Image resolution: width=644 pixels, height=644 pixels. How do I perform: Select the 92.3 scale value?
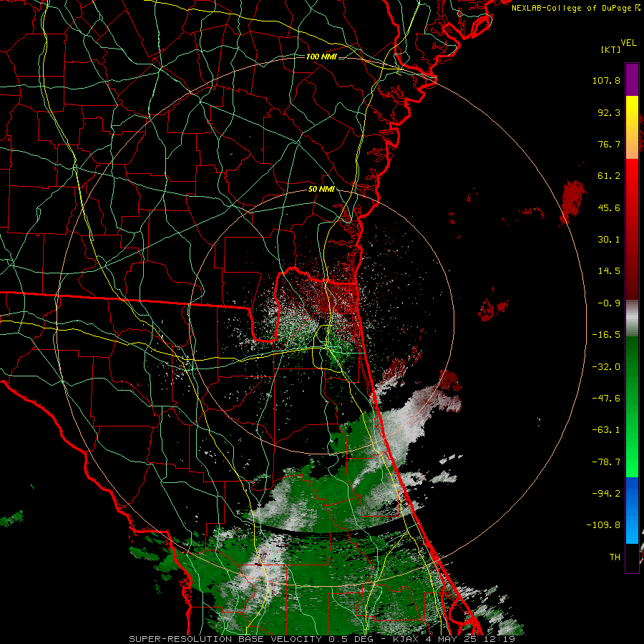tap(609, 112)
